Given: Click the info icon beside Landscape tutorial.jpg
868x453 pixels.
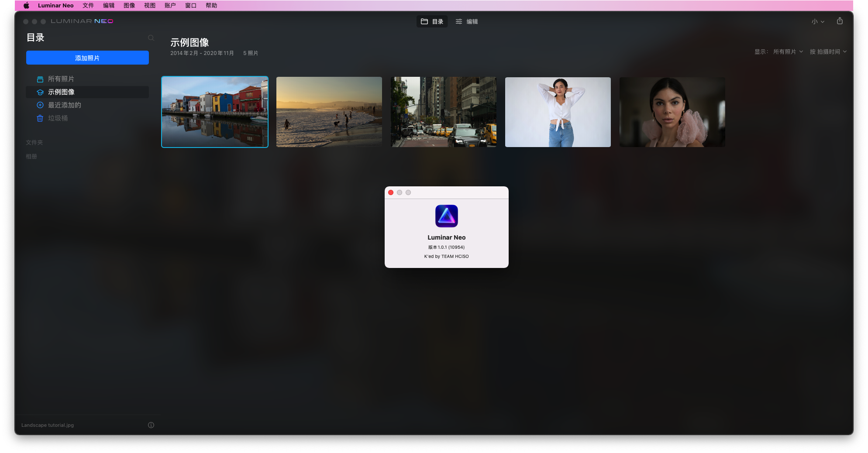Looking at the screenshot, I should [151, 425].
